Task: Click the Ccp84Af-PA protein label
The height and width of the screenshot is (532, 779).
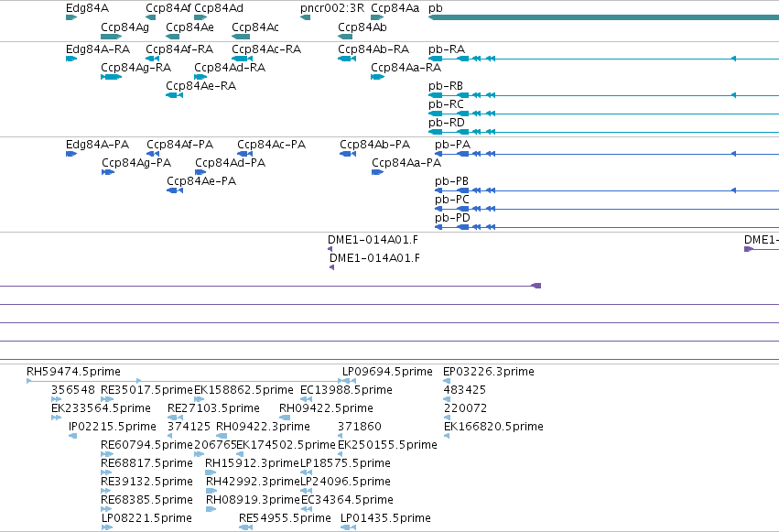Action: pos(179,145)
